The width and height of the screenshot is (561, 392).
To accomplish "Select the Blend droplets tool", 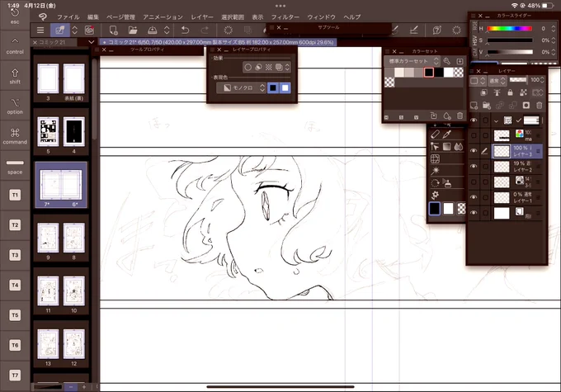I will 459,147.
